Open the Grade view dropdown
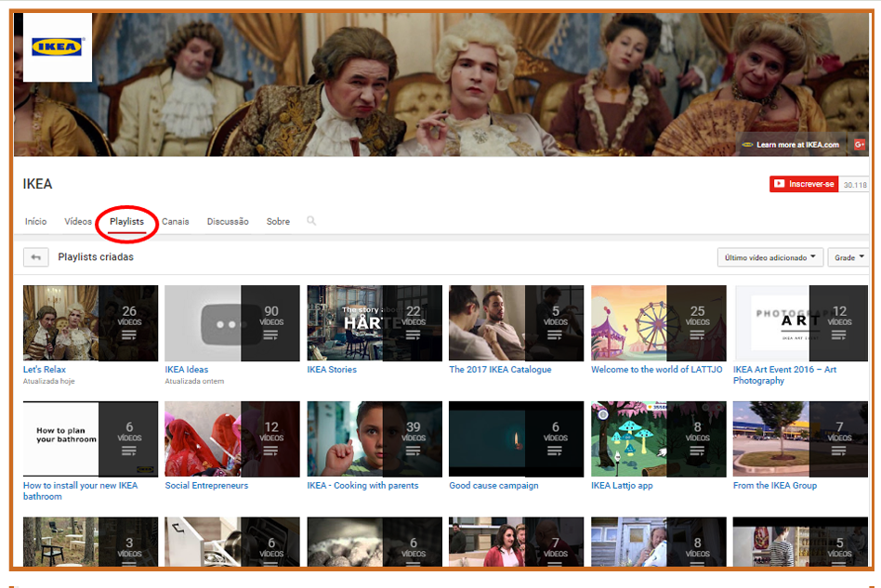Image resolution: width=881 pixels, height=588 pixels. tap(849, 257)
